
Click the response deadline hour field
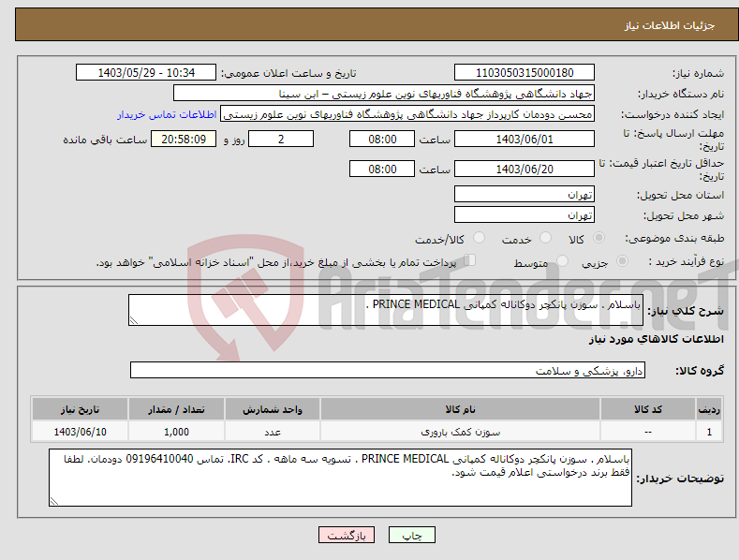382,139
